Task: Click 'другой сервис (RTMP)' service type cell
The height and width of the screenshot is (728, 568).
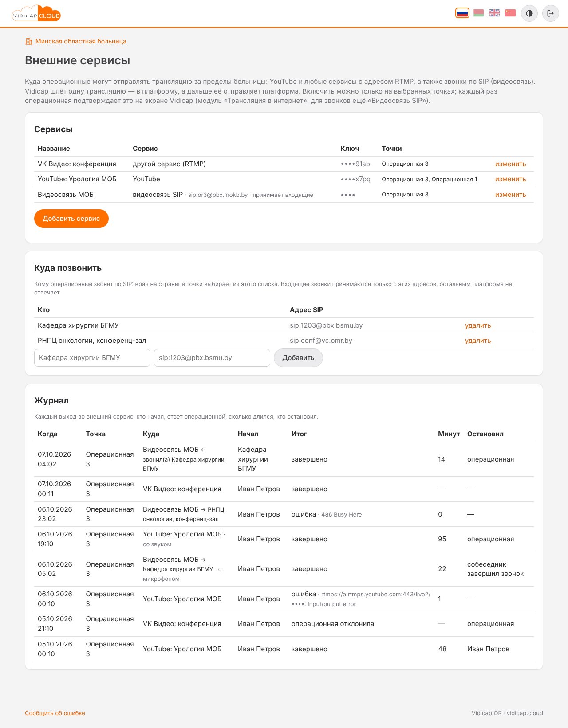Action: 169,164
